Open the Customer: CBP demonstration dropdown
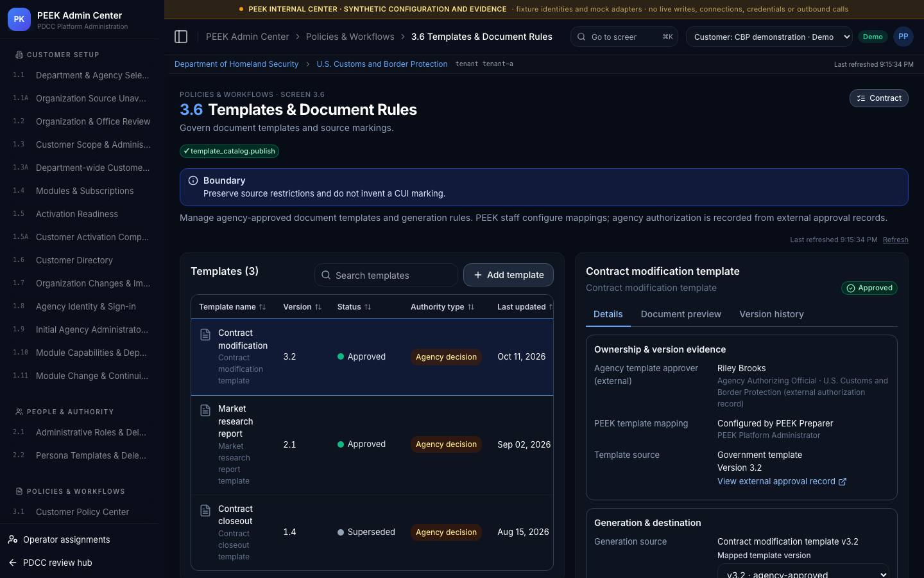The width and height of the screenshot is (924, 578). [769, 37]
